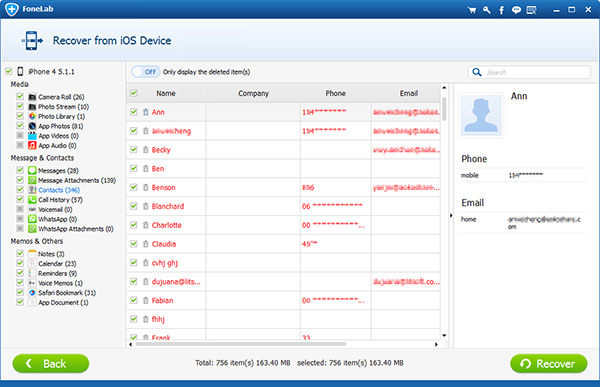Click the trash icon in Ann row
The height and width of the screenshot is (387, 600).
146,112
